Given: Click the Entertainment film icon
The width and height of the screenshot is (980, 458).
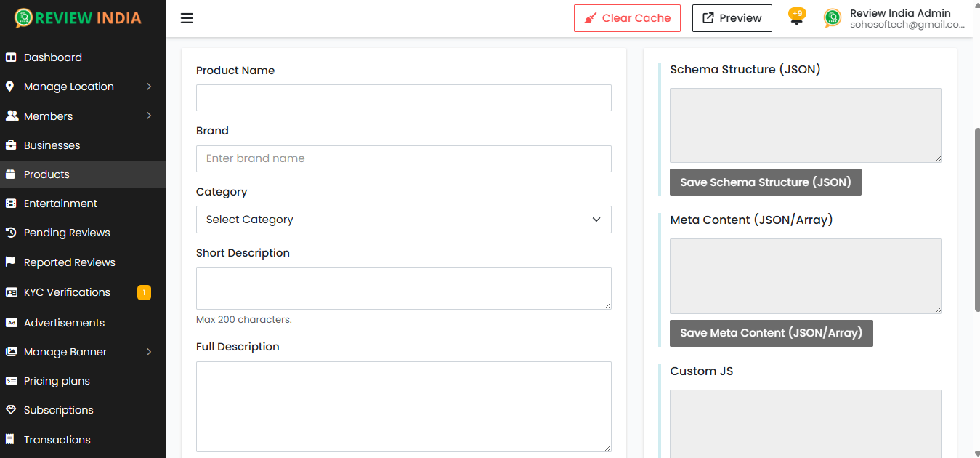Looking at the screenshot, I should 11,204.
